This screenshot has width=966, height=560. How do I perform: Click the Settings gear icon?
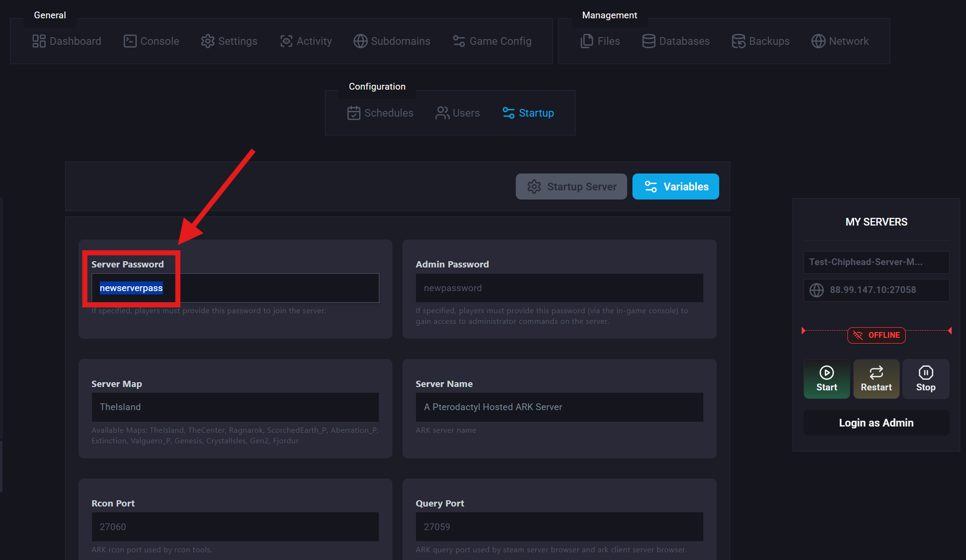tap(207, 41)
